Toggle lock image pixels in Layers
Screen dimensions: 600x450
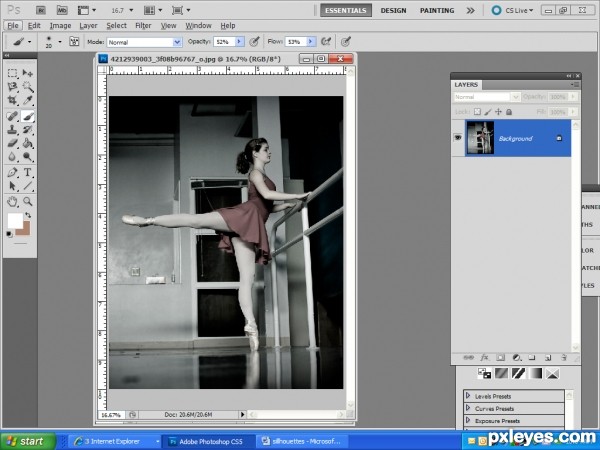pos(488,112)
